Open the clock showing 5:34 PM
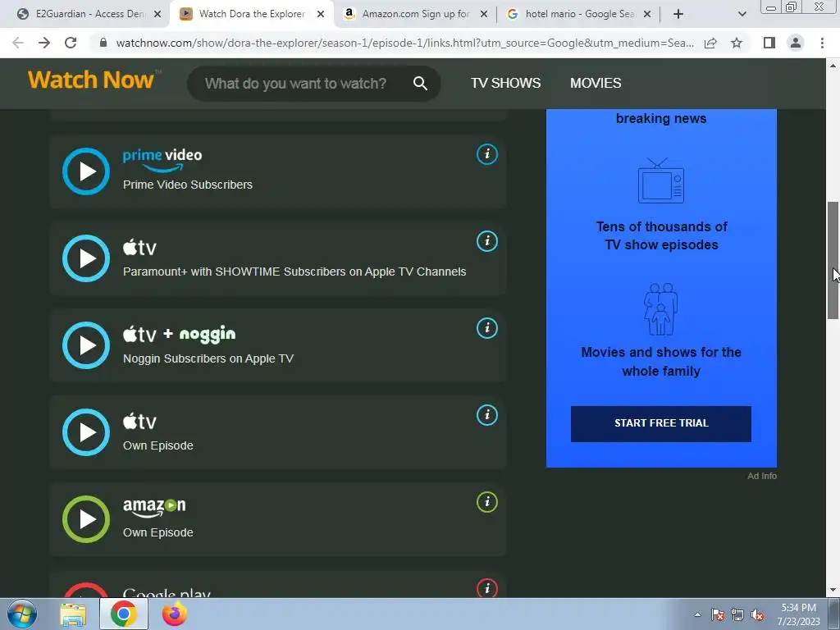Screen dimensions: 840x630 [x=798, y=614]
